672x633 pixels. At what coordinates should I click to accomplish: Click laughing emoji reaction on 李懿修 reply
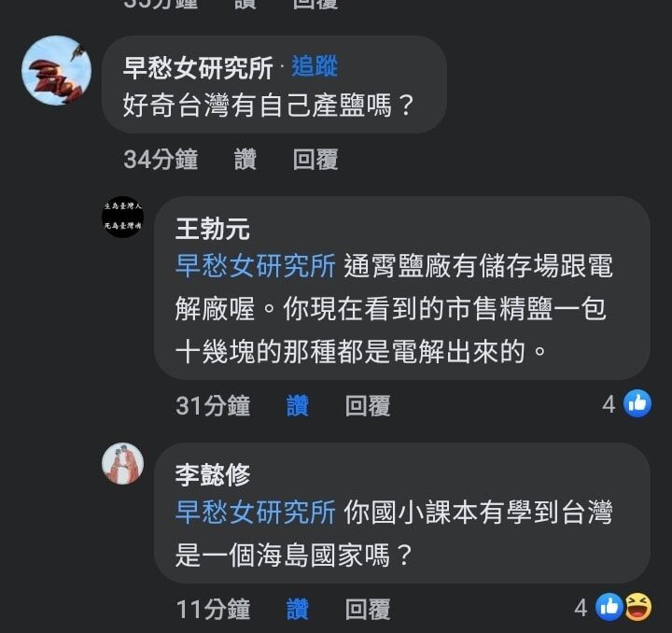click(x=638, y=607)
